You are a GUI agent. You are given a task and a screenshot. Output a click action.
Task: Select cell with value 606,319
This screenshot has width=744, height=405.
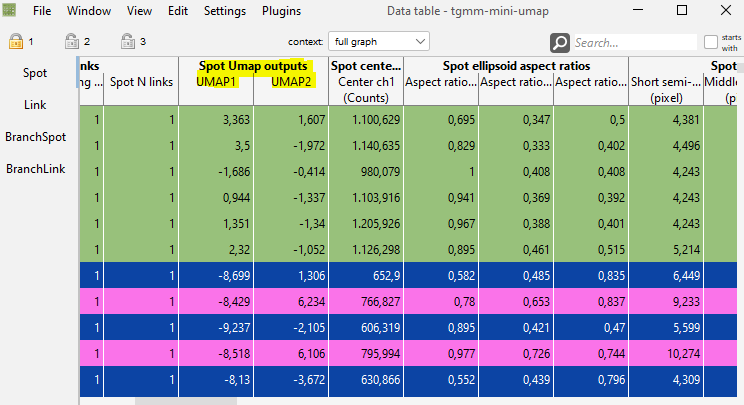pos(366,328)
